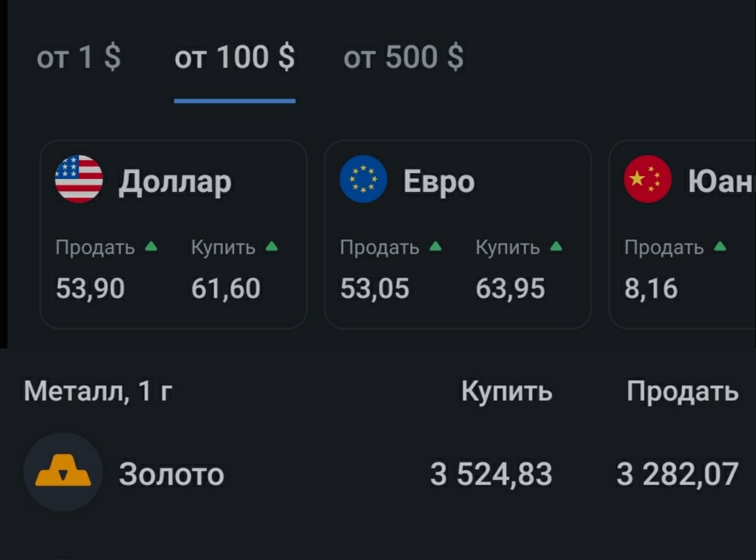
Task: Tap the US flag dollar icon
Action: (x=79, y=179)
